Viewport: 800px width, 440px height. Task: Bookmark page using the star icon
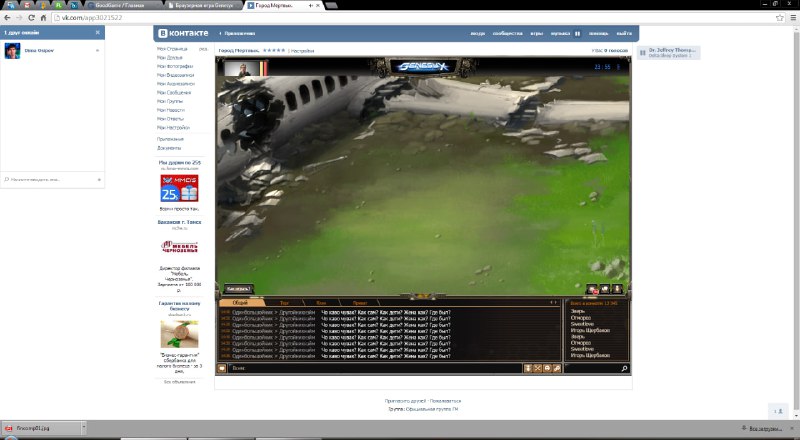coord(780,17)
